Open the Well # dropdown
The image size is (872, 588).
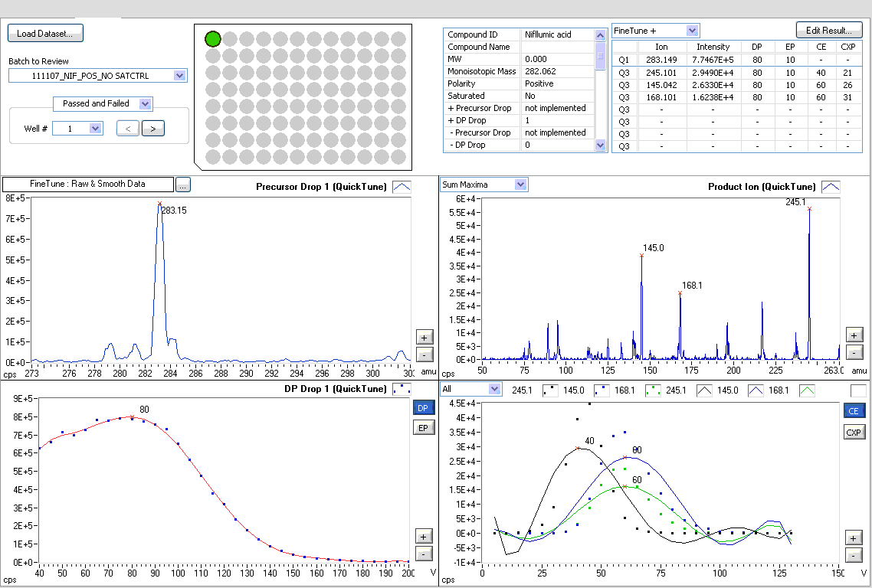point(96,129)
